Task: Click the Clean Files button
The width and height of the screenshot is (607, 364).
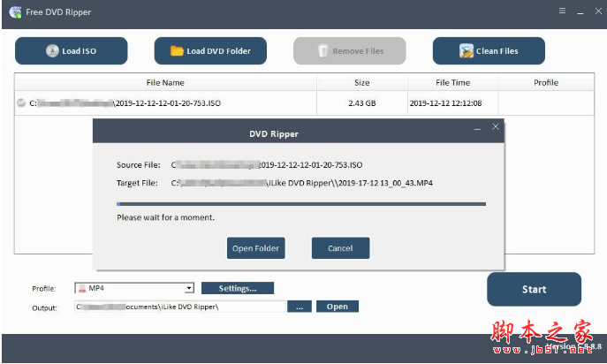Action: [x=489, y=50]
